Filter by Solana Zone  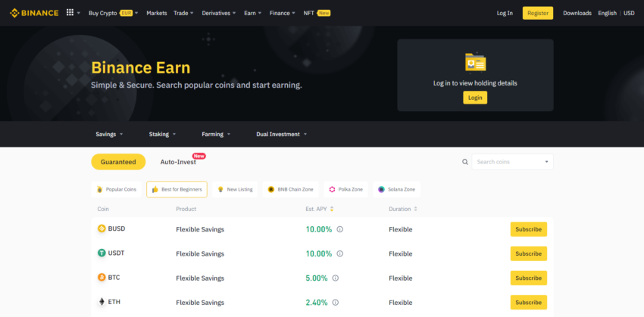coord(397,189)
